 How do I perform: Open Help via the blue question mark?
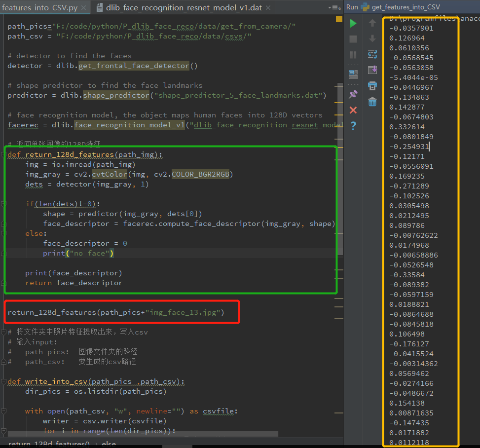pyautogui.click(x=353, y=125)
